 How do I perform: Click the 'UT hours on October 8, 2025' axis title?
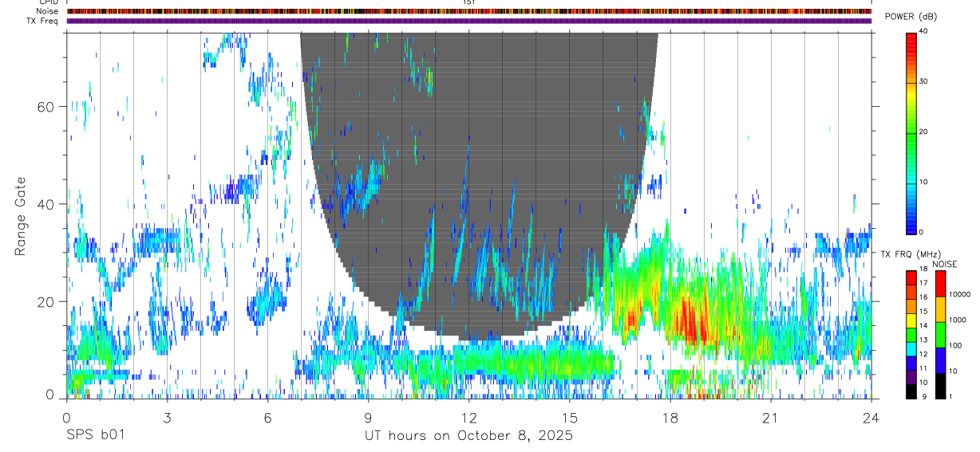468,436
